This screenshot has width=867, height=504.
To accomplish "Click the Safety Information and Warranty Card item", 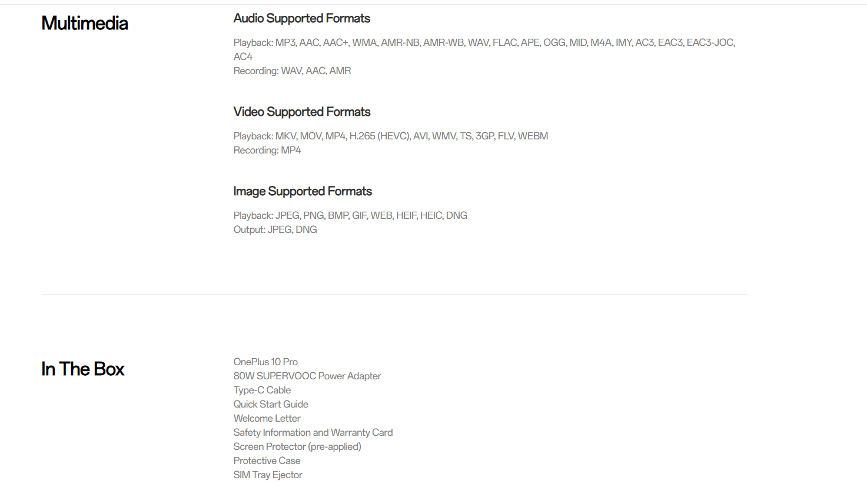I will (313, 432).
